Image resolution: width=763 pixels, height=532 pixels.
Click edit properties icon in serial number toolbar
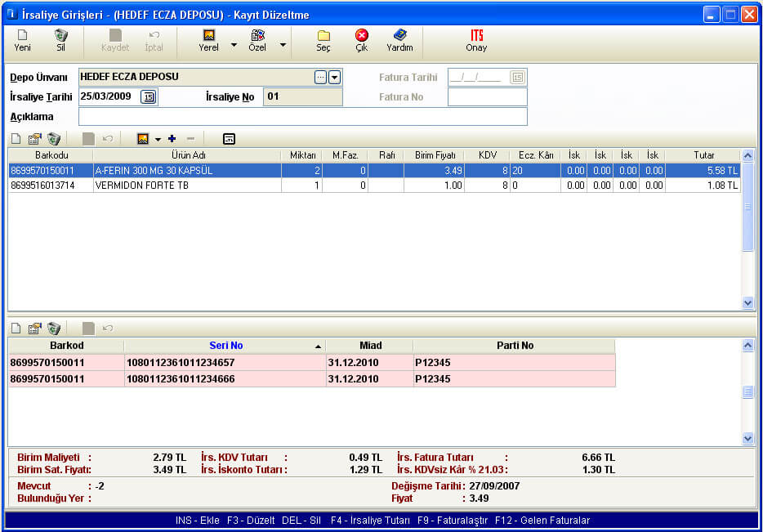pyautogui.click(x=34, y=329)
